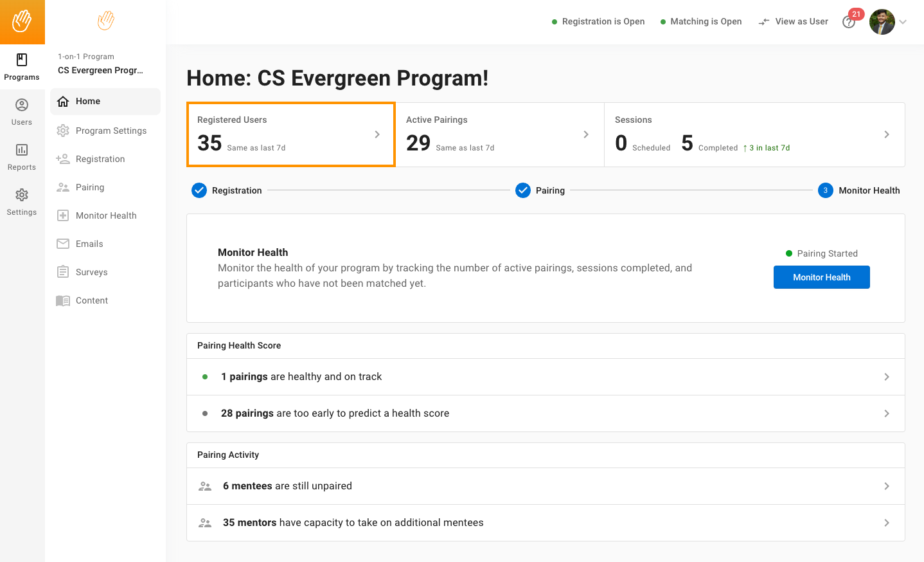Click the Home house icon
Image resolution: width=924 pixels, height=562 pixels.
(63, 102)
